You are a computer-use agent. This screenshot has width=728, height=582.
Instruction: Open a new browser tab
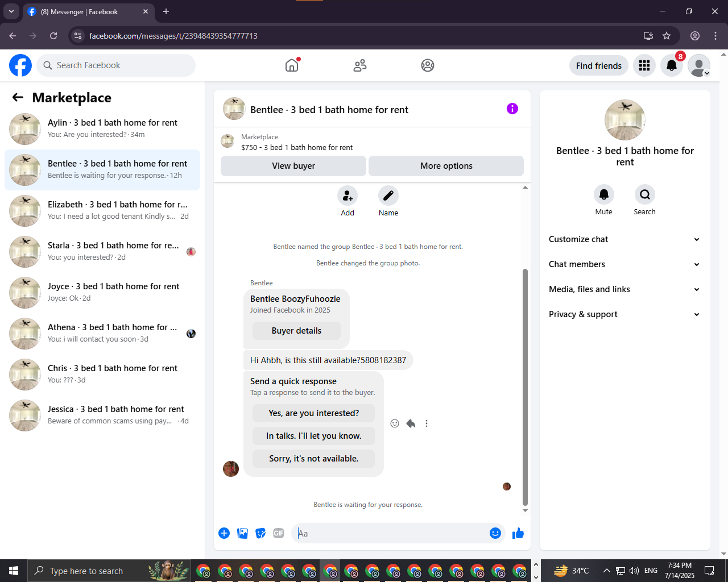click(x=166, y=11)
